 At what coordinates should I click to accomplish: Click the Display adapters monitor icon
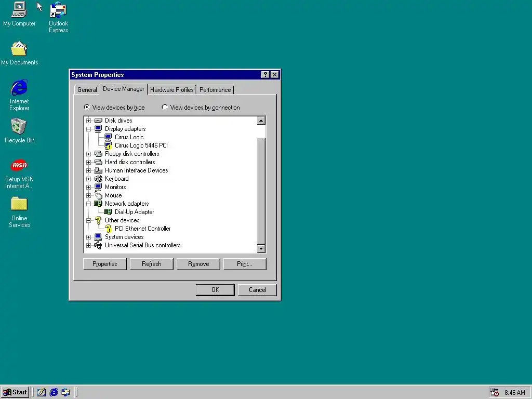98,129
